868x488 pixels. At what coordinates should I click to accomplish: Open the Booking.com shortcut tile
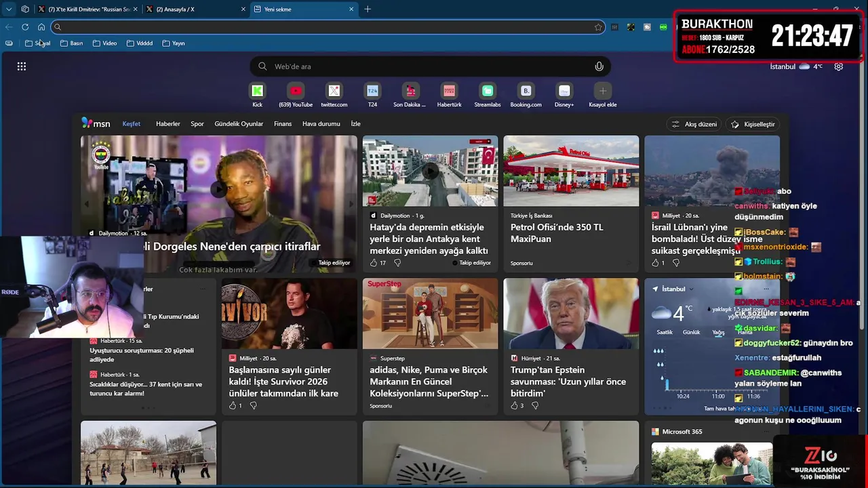[526, 91]
